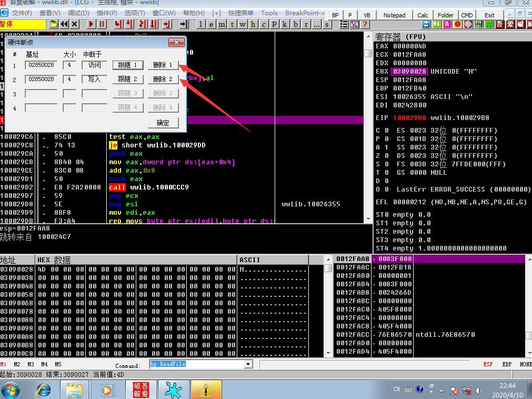The height and width of the screenshot is (399, 532).
Task: Switch stack view to ESP
Action: coord(488,364)
